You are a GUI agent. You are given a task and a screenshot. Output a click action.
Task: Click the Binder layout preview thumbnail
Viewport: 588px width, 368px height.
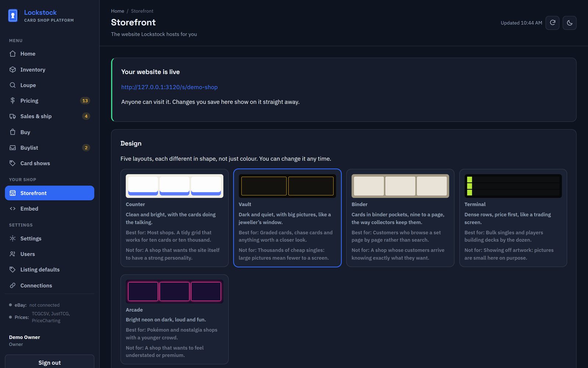tap(400, 186)
